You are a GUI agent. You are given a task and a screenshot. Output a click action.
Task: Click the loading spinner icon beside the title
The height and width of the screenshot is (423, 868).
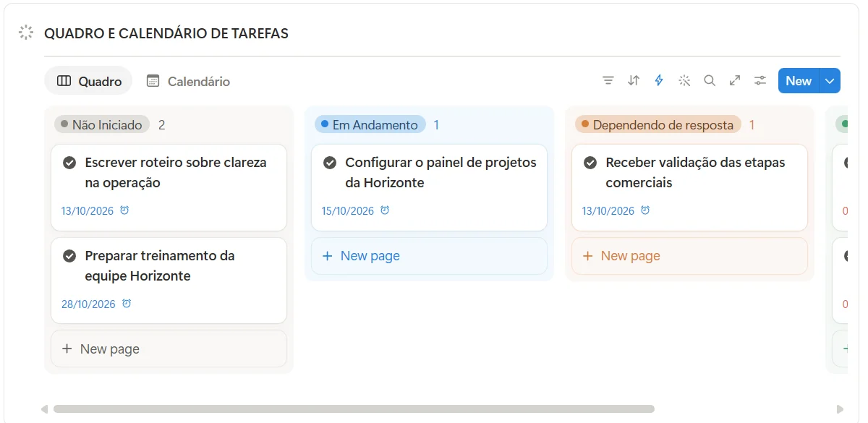pyautogui.click(x=26, y=33)
